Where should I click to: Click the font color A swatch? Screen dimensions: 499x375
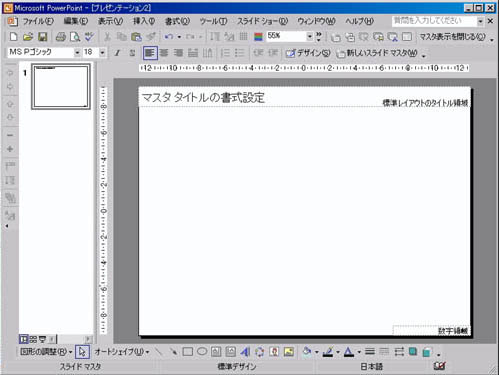[349, 352]
